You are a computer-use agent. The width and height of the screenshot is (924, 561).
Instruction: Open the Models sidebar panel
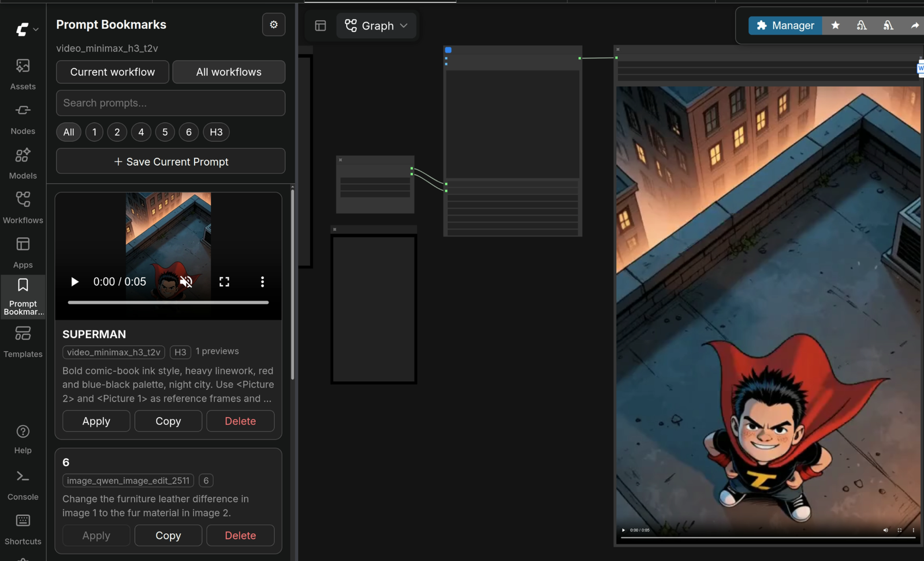(23, 164)
